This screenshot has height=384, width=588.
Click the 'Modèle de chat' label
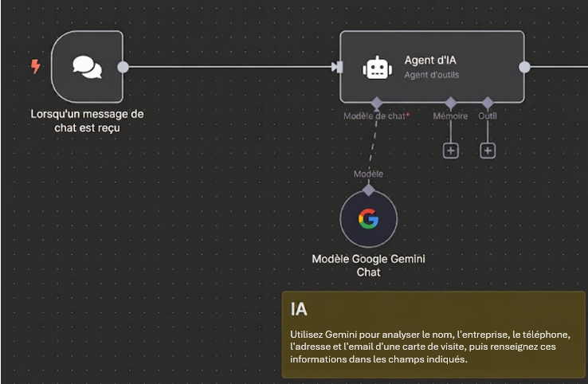click(375, 116)
